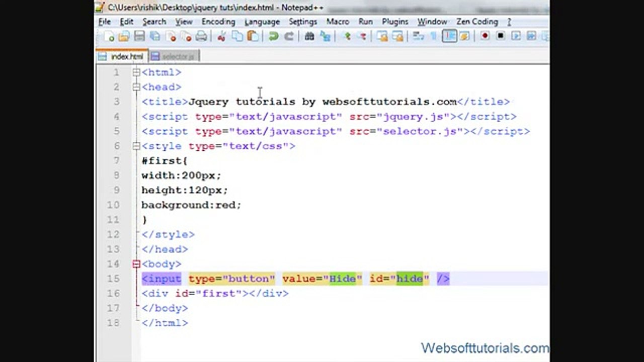Screen dimensions: 644x362
Task: Open the ? help menu
Action: point(509,22)
